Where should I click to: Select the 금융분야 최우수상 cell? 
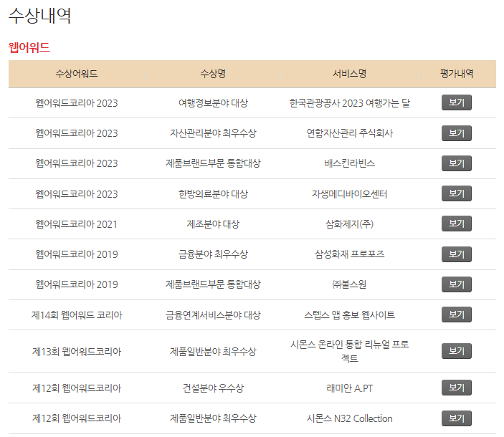click(x=213, y=254)
